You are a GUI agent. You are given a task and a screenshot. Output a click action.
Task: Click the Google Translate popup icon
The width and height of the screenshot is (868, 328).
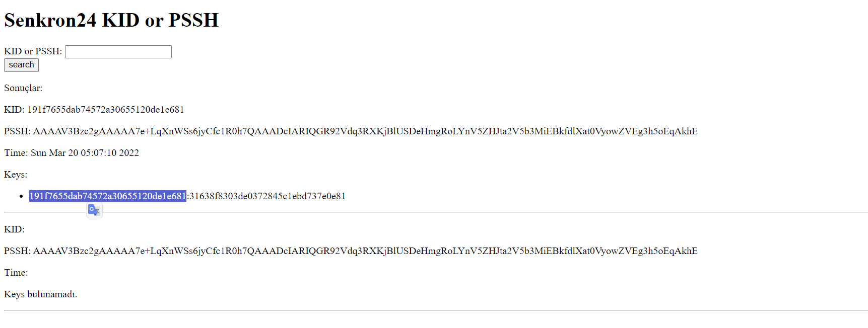click(x=94, y=210)
